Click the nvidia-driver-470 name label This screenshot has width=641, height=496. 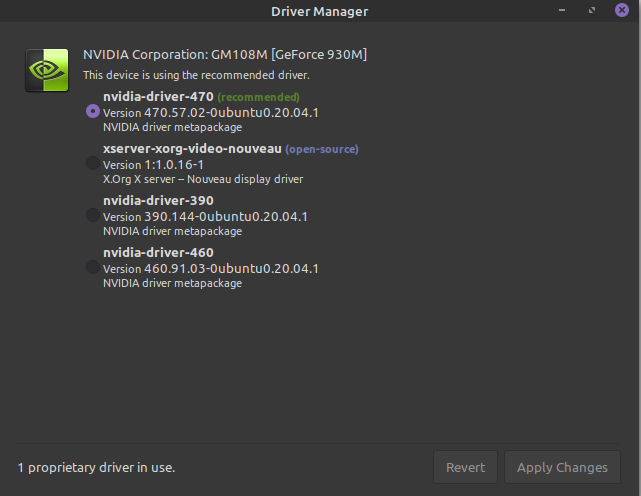point(158,97)
